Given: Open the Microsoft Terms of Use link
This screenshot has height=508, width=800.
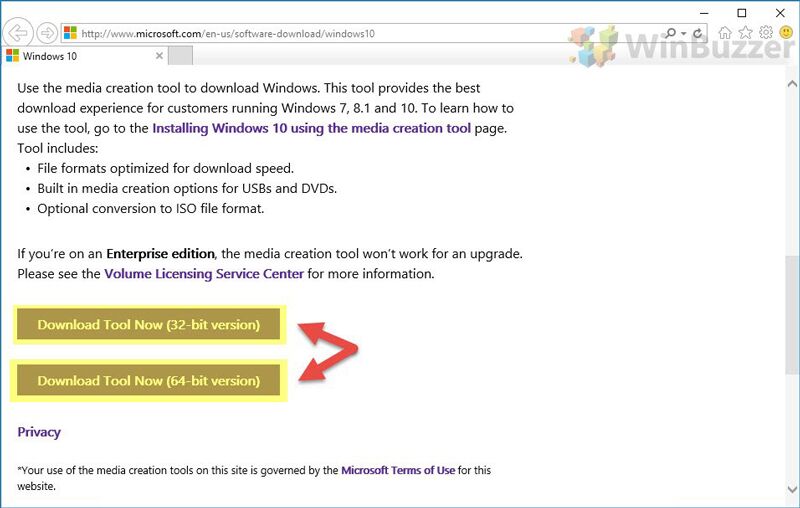Looking at the screenshot, I should (x=398, y=470).
